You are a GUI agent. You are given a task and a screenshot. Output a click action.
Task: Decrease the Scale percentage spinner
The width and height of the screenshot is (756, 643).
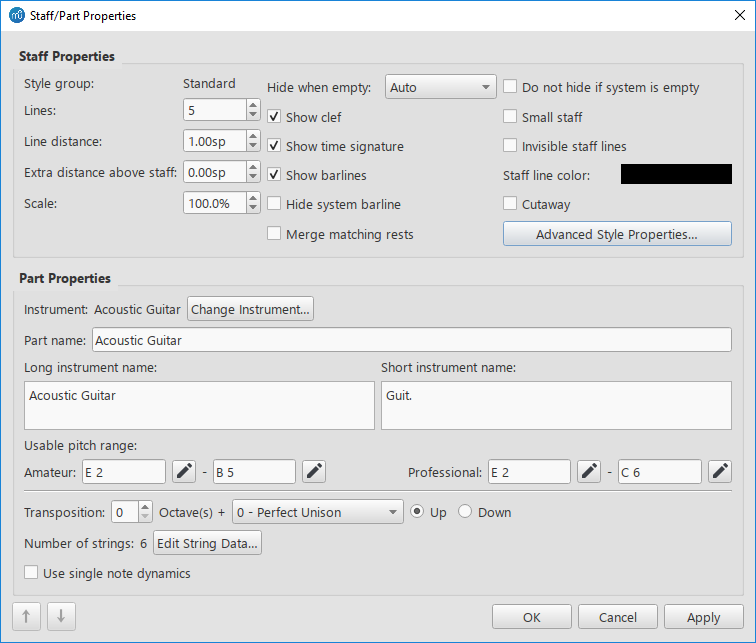[252, 208]
